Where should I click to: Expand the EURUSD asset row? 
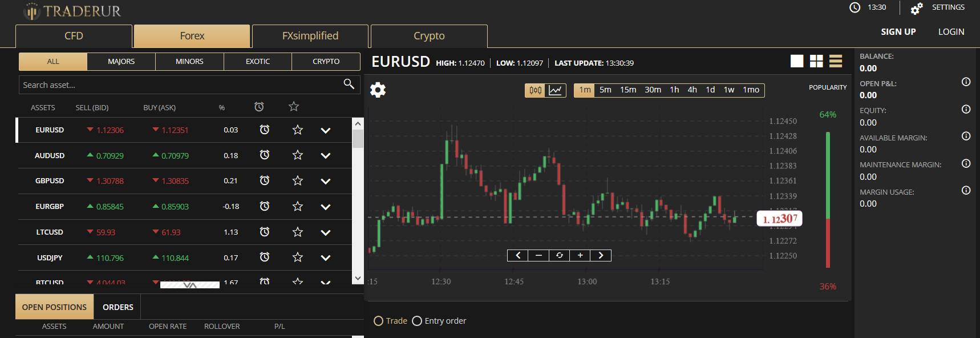(326, 130)
